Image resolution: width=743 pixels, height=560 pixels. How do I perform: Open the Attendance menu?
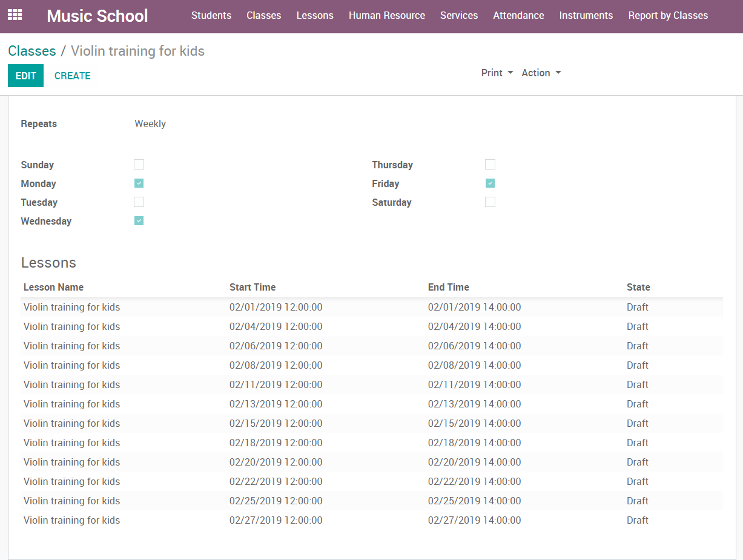pos(518,16)
